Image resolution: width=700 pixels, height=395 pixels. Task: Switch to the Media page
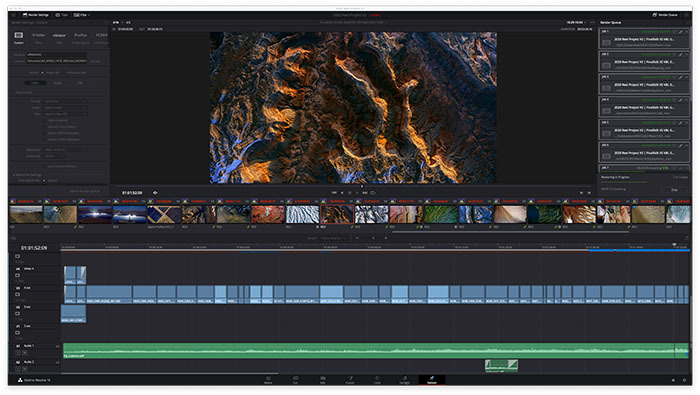coord(268,380)
